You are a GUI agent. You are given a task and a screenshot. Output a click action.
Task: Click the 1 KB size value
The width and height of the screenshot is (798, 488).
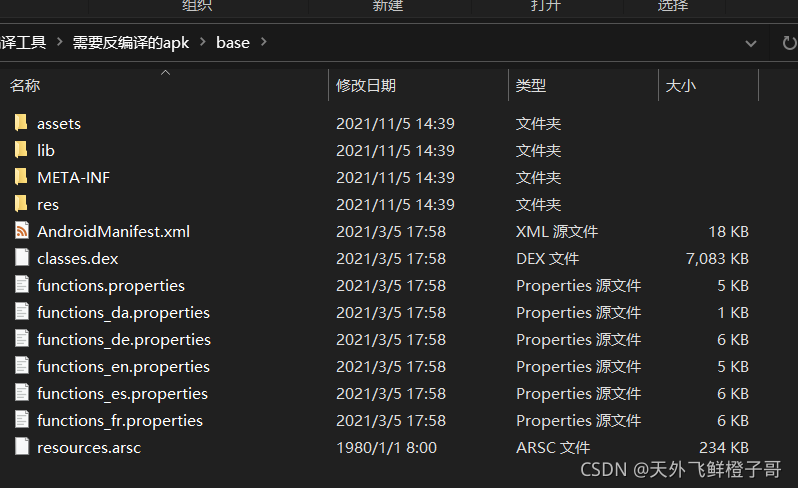point(733,312)
